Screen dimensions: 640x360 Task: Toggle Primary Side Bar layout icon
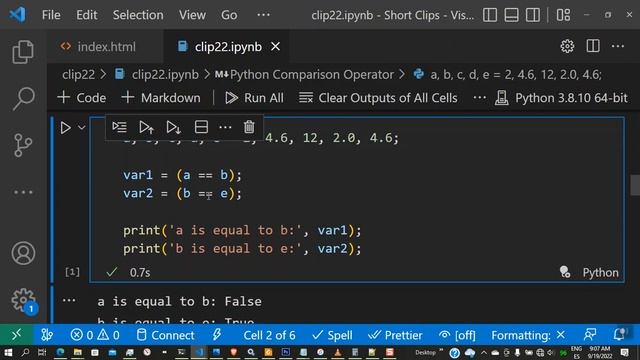490,15
